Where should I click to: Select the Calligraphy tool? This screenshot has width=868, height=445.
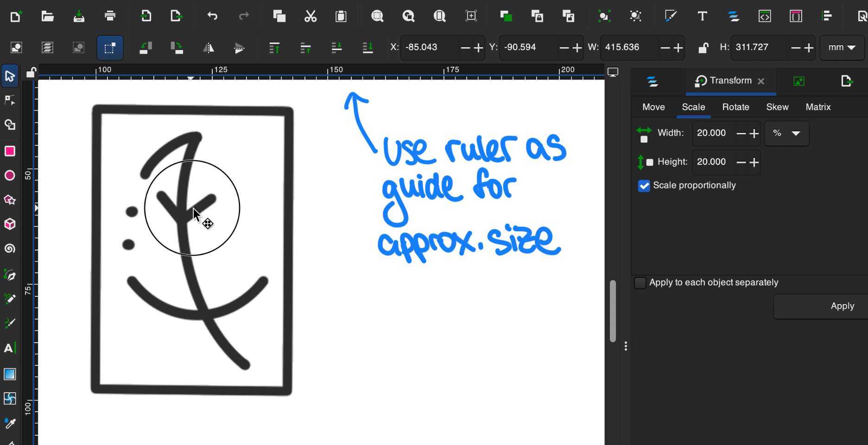pyautogui.click(x=10, y=323)
